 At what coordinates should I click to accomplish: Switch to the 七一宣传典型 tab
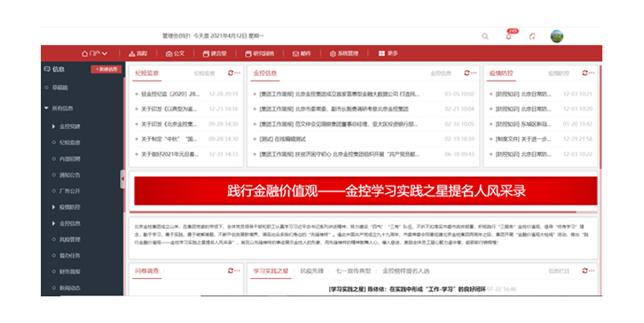tap(353, 271)
